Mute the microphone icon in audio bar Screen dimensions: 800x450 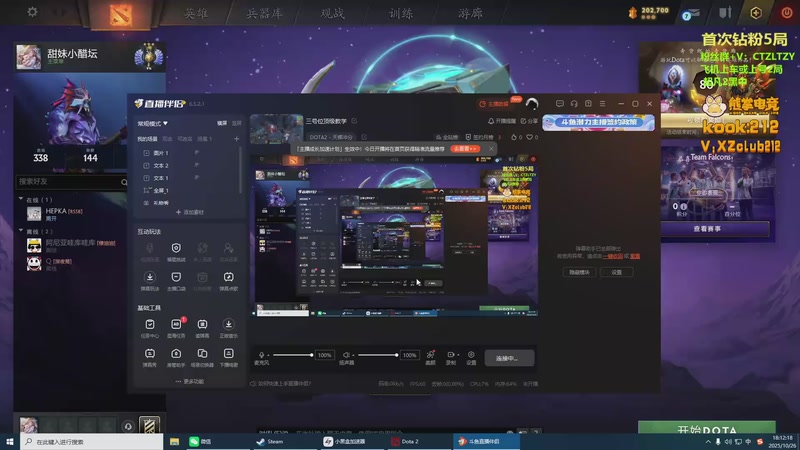click(x=262, y=355)
